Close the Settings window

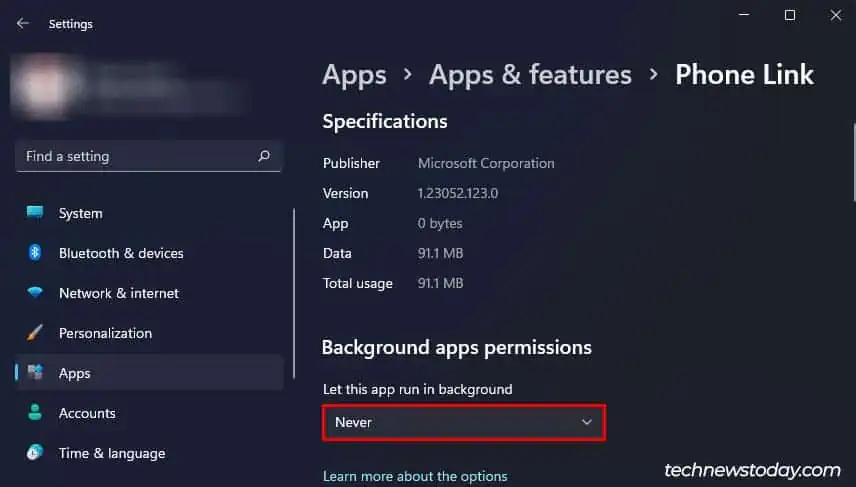(836, 15)
